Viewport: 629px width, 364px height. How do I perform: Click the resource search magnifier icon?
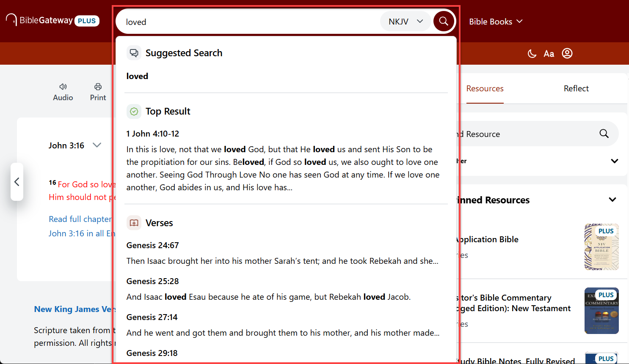pos(604,134)
